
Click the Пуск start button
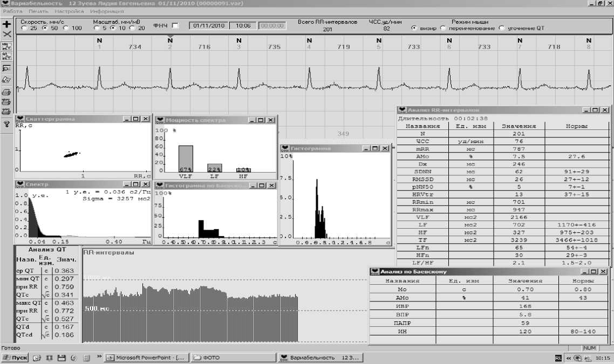(15, 358)
